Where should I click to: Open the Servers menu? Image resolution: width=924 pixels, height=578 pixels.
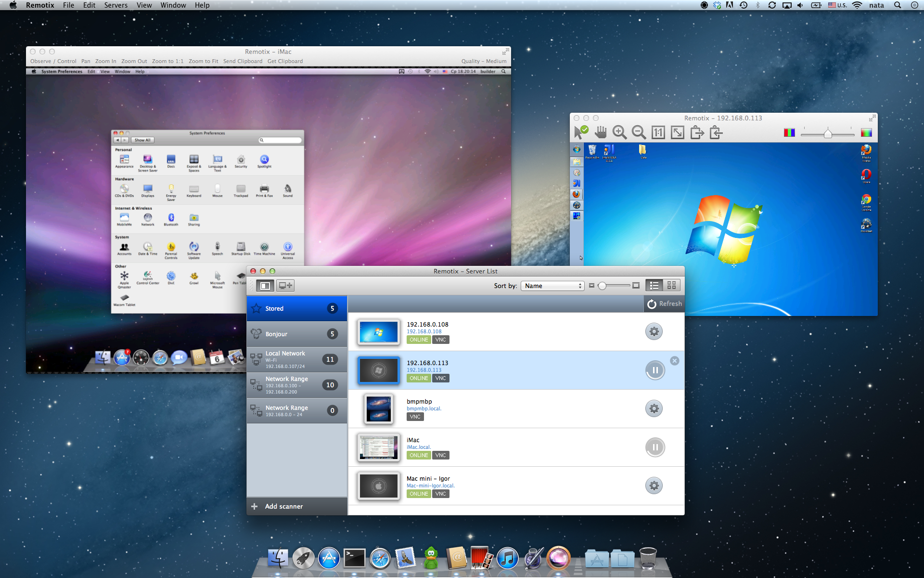pyautogui.click(x=115, y=5)
